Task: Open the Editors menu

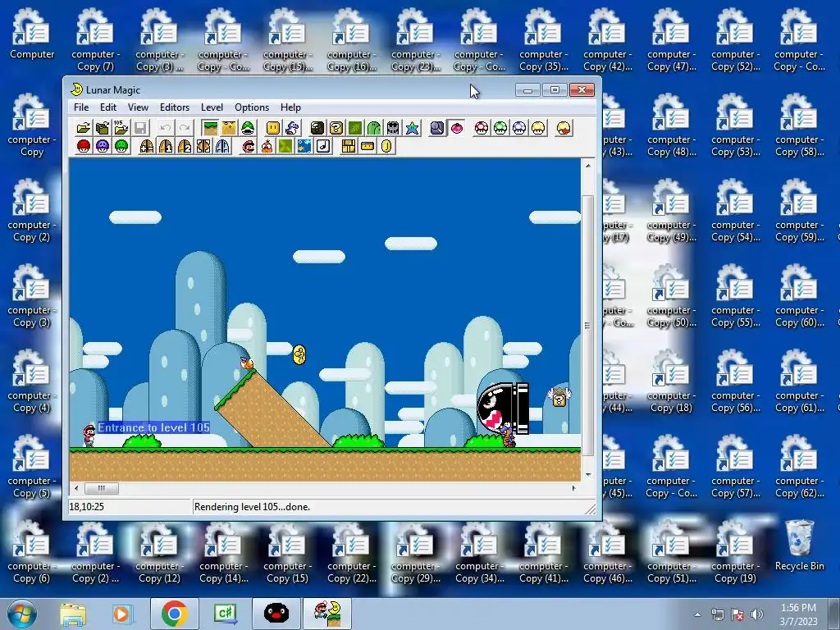Action: (175, 107)
